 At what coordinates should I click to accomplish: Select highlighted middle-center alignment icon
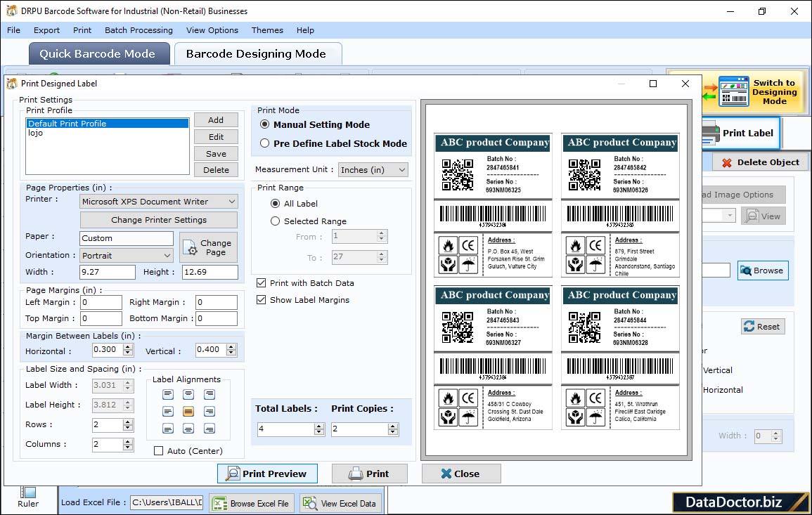point(188,412)
